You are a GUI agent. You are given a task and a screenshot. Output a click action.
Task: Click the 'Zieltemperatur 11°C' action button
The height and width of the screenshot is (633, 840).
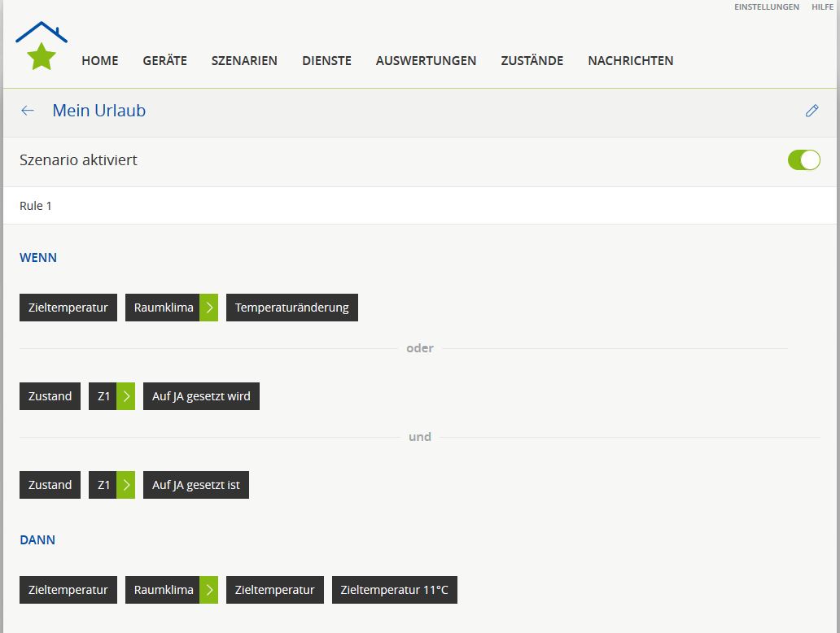[x=394, y=590]
